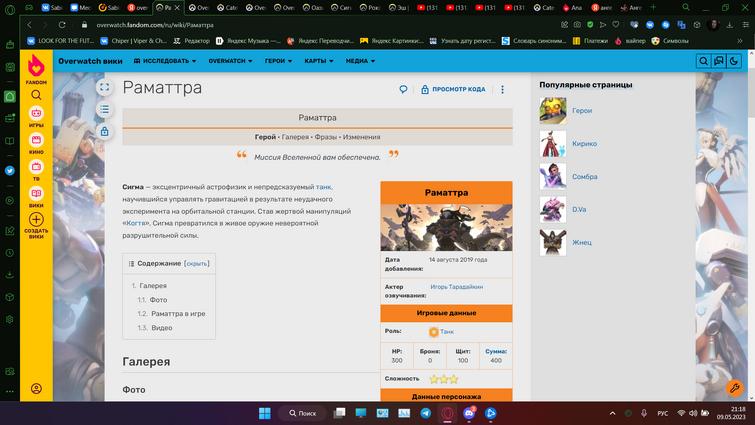Switch to the Галерея subpage tab
Screen dimensions: 755x425
tap(295, 137)
